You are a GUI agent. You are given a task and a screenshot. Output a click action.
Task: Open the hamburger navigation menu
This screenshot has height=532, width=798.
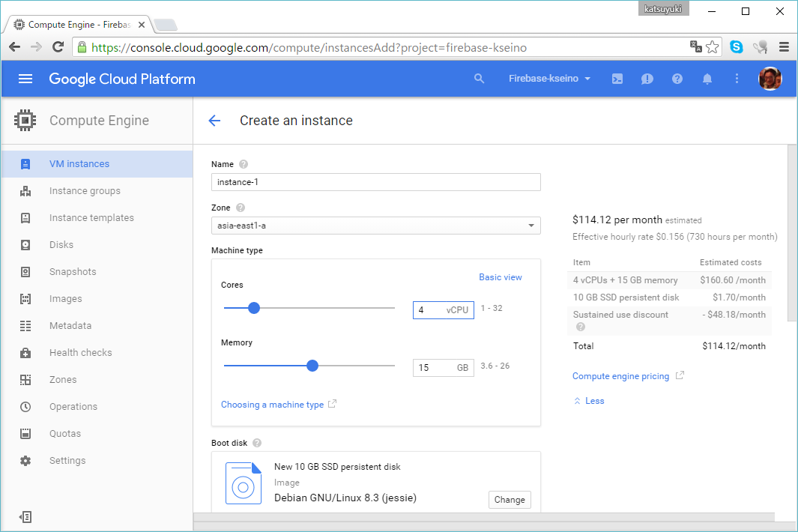click(25, 79)
